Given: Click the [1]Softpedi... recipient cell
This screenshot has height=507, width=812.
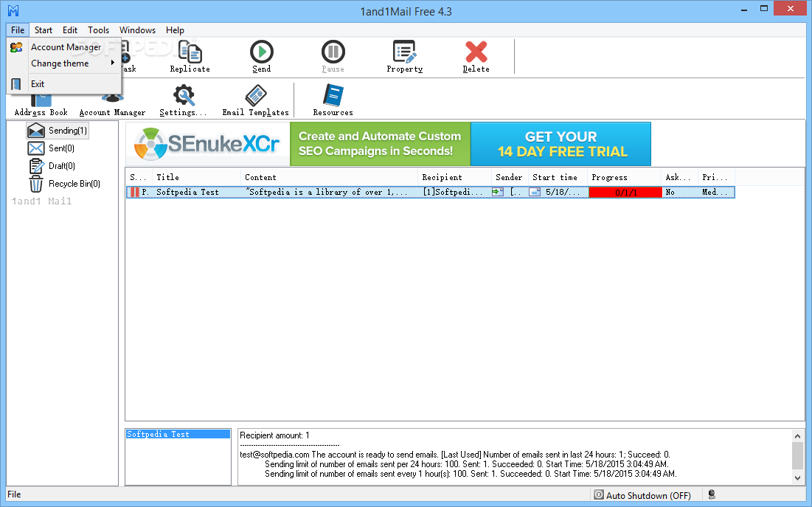Looking at the screenshot, I should click(452, 193).
